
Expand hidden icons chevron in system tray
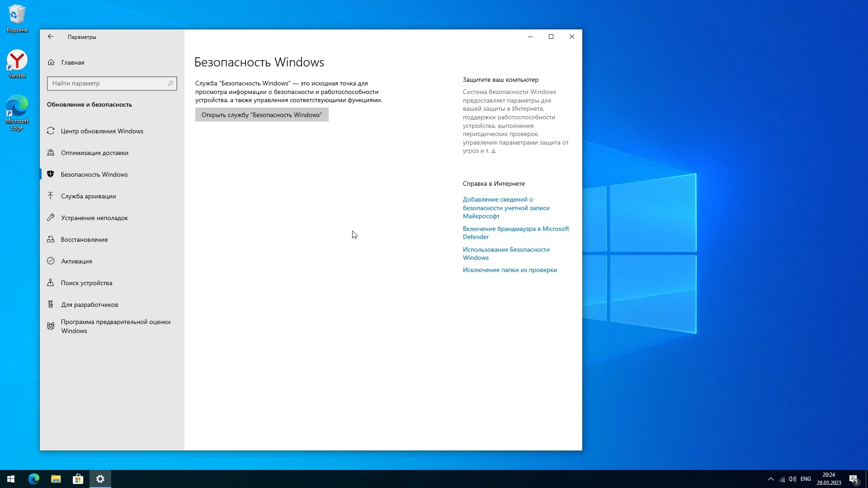click(x=771, y=479)
